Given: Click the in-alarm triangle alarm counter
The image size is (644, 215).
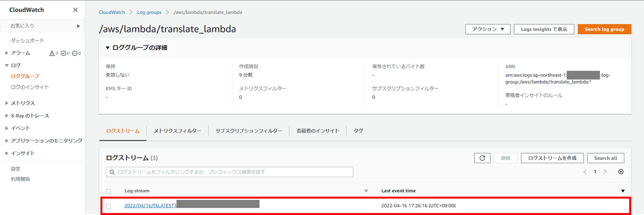Looking at the screenshot, I should click(52, 53).
